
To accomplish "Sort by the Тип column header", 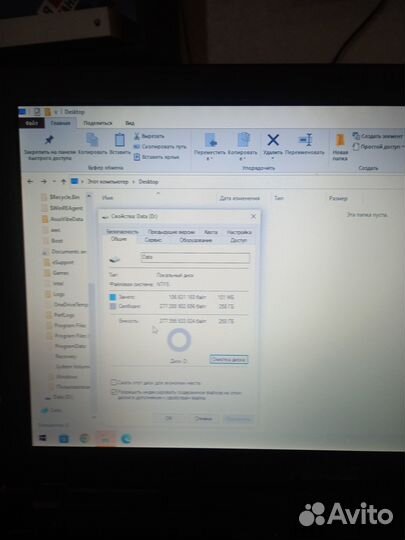I will point(279,198).
